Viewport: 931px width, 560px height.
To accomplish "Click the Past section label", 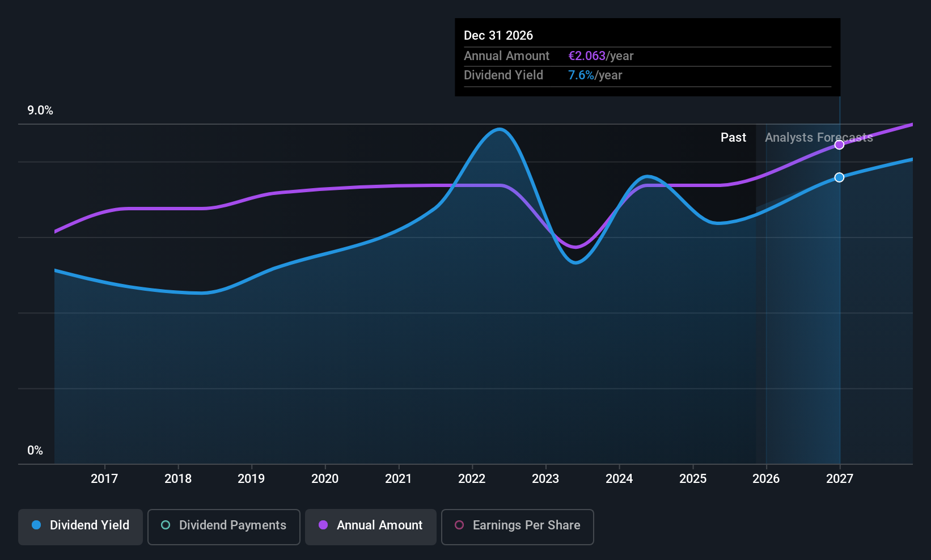I will coord(733,138).
